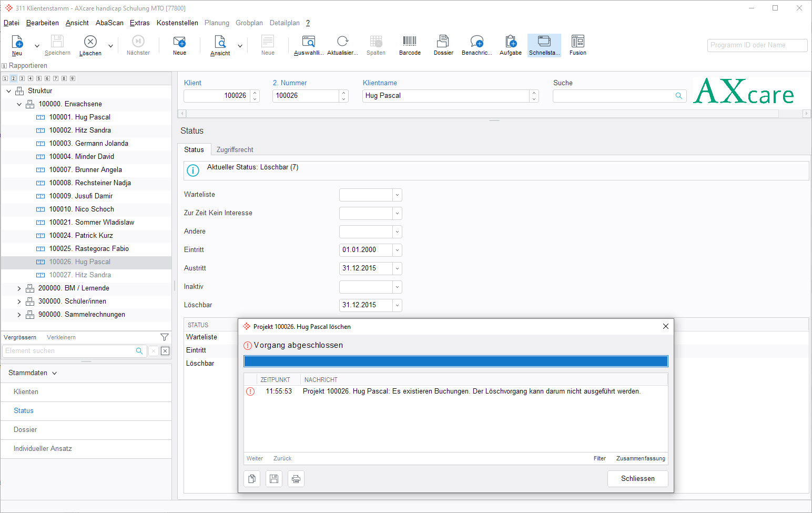Select the Status tab

(194, 149)
